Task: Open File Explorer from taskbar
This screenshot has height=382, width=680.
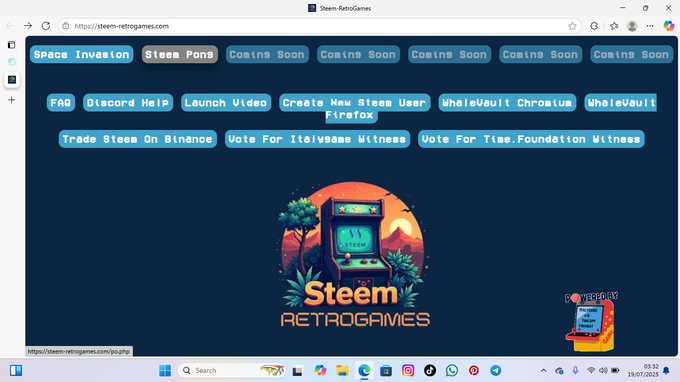Action: 342,371
